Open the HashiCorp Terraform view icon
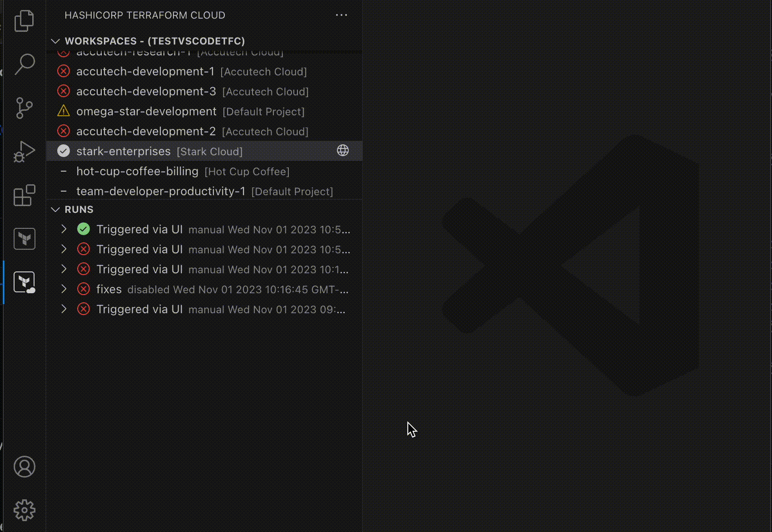The image size is (772, 532). tap(24, 239)
